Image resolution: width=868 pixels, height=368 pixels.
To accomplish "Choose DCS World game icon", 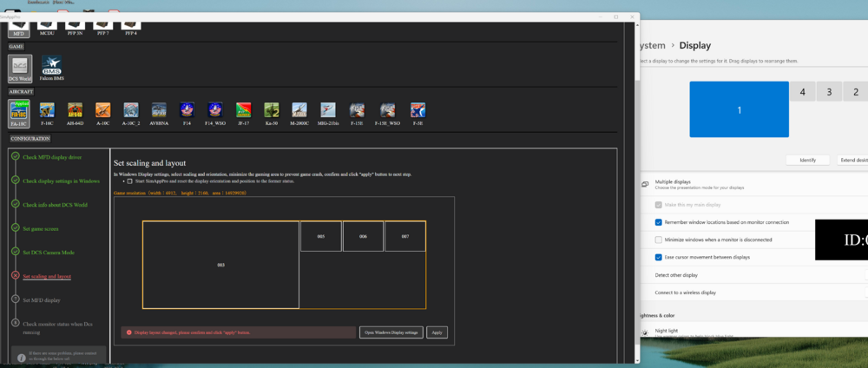I will (x=20, y=68).
